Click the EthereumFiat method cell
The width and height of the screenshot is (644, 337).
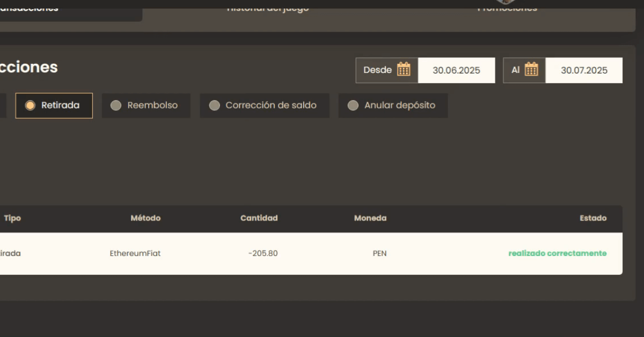[135, 253]
